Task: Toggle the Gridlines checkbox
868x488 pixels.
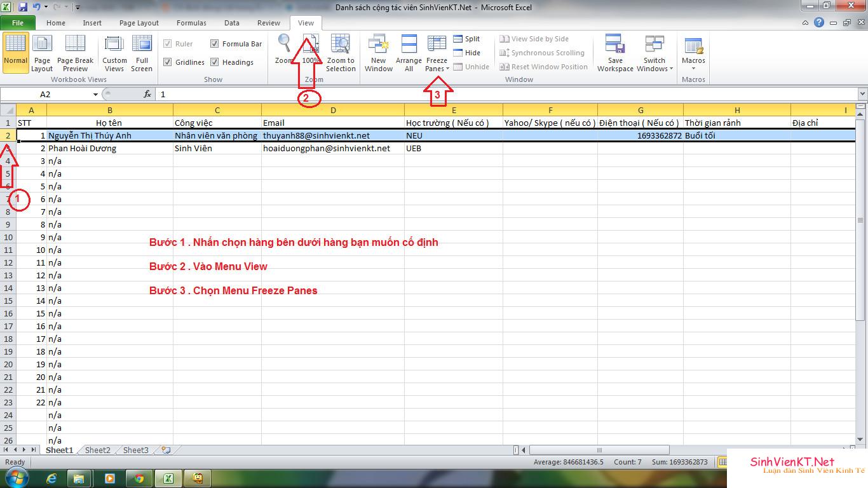Action: 168,62
